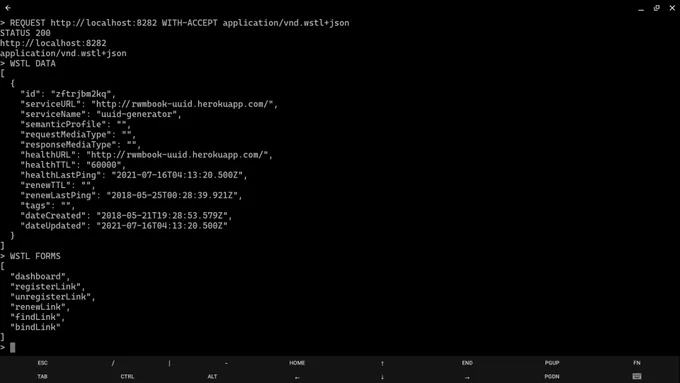This screenshot has height=383, width=680.
Task: Click the "WSTL FORMS" command line
Action: tap(35, 256)
